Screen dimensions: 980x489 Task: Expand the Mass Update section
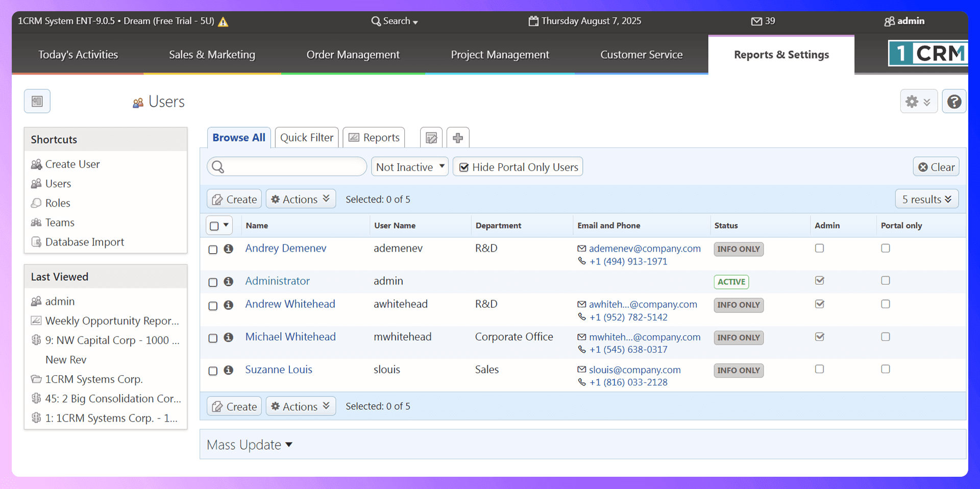[250, 445]
